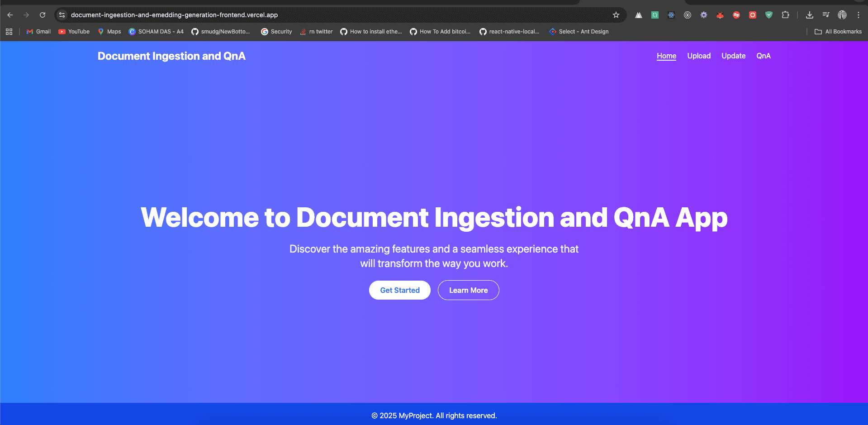Screen dimensions: 868x425
Task: Open the Chrome three-dot menu
Action: pyautogui.click(x=859, y=15)
